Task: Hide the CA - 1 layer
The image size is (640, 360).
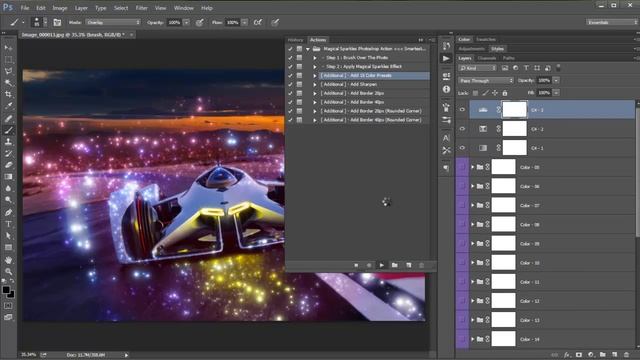Action: click(462, 148)
